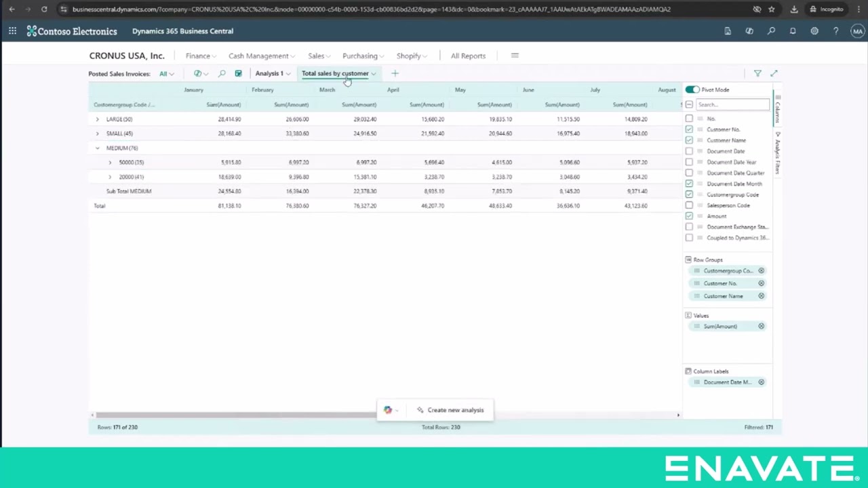This screenshot has width=868, height=488.
Task: Remove Customer No. from Row Groups
Action: tap(761, 283)
